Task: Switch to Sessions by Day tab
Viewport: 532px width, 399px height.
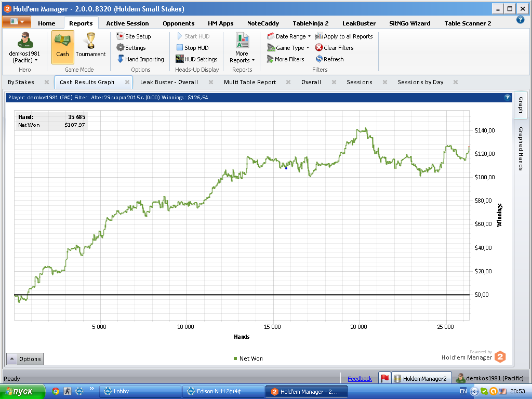Action: coord(420,82)
